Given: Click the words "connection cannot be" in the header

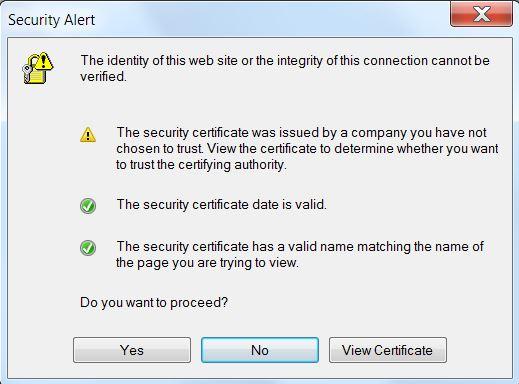Looking at the screenshot, I should 427,61.
